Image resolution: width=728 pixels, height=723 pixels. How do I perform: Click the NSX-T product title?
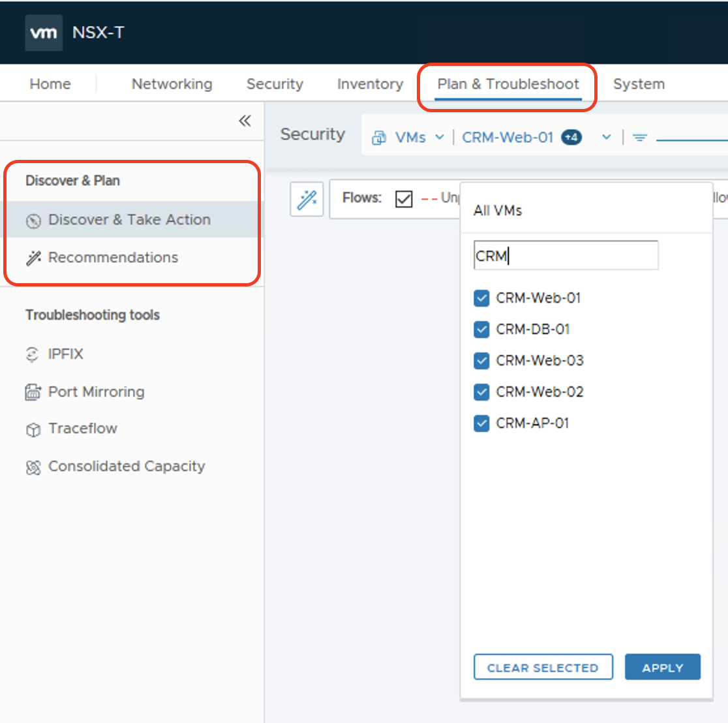pyautogui.click(x=99, y=33)
